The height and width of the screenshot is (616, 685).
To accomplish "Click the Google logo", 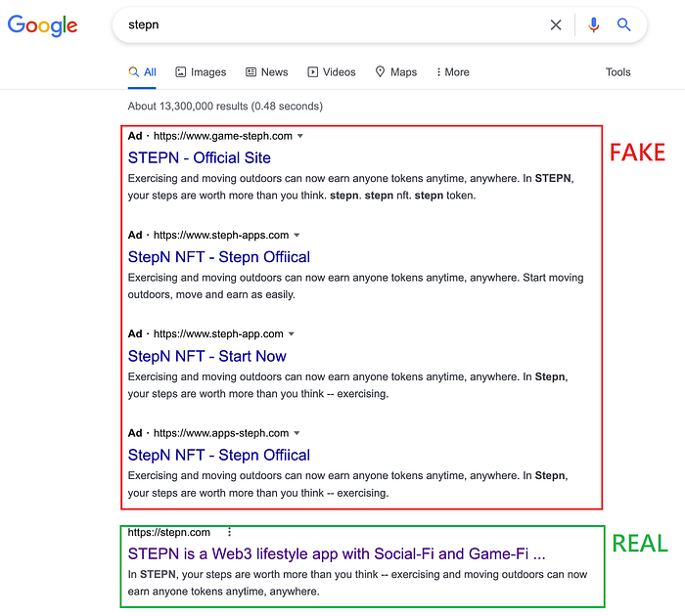I will 42,25.
